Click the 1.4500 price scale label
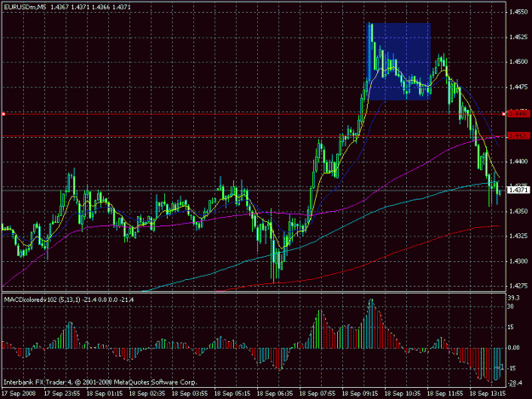The height and width of the screenshot is (399, 532). coord(518,62)
